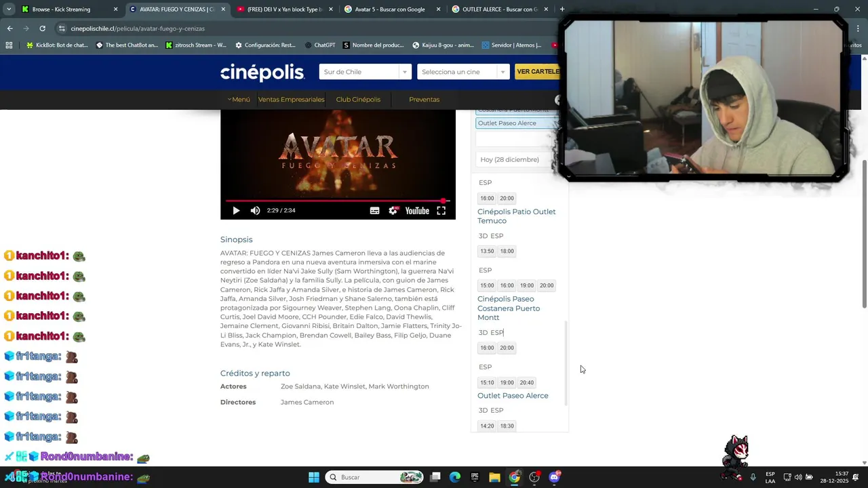The image size is (868, 488).
Task: Open File Explorer from taskbar
Action: pos(494,477)
